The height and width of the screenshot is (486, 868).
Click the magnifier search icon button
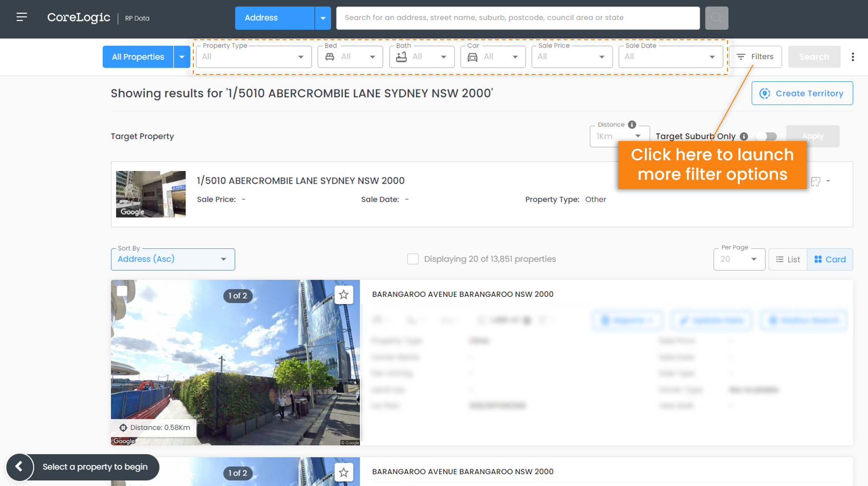716,18
